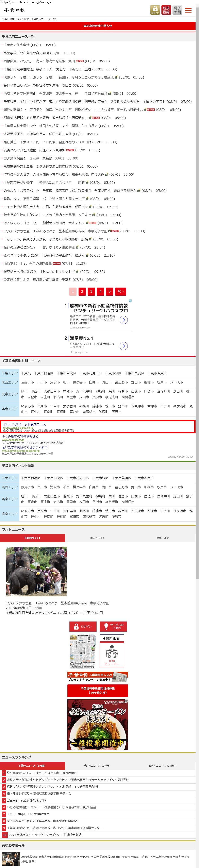Image resolution: width=199 pixels, height=868 pixels.
Task: Open article 富里事故、死亡女性の身元判明 in news list
Action: 26,53
